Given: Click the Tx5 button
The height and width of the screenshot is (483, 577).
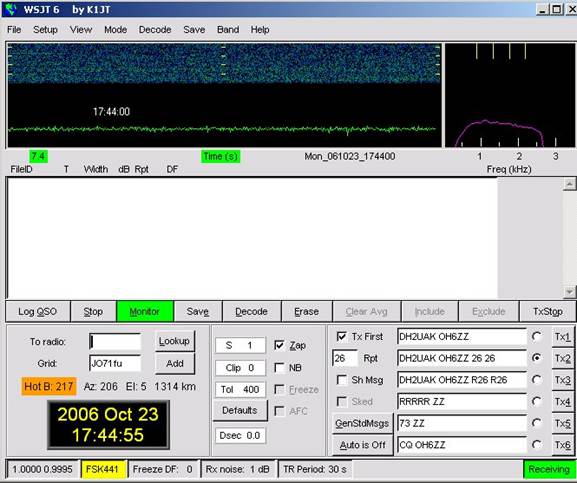Looking at the screenshot, I should click(562, 423).
